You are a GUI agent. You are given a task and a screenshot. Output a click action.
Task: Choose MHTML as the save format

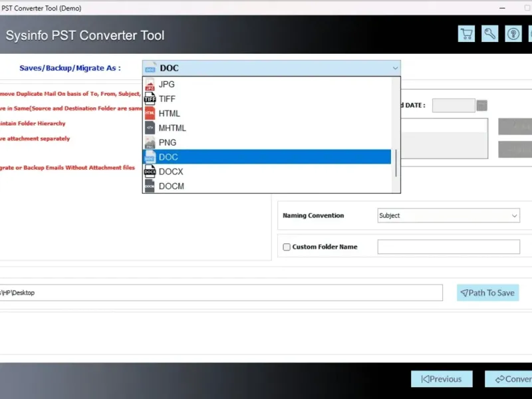[x=267, y=128]
